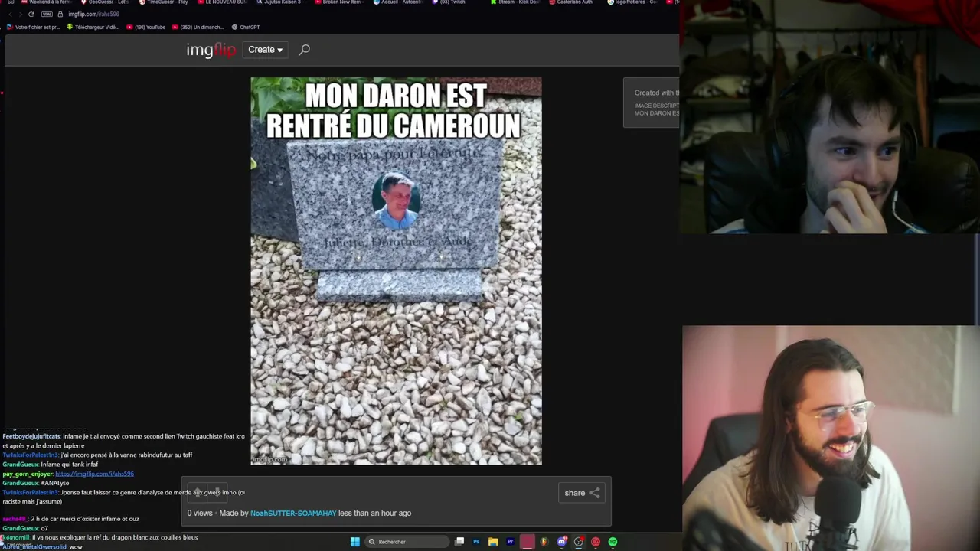Open the Téléchargeur Vidé... bookmark
The height and width of the screenshot is (551, 980).
tap(93, 27)
